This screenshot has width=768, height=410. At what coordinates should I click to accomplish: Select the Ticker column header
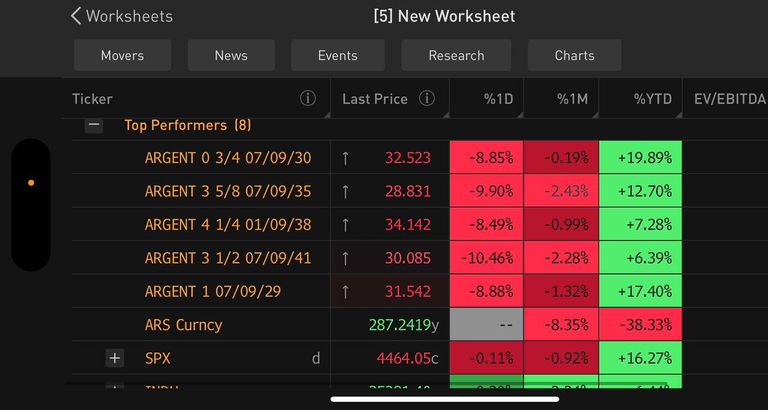(92, 99)
